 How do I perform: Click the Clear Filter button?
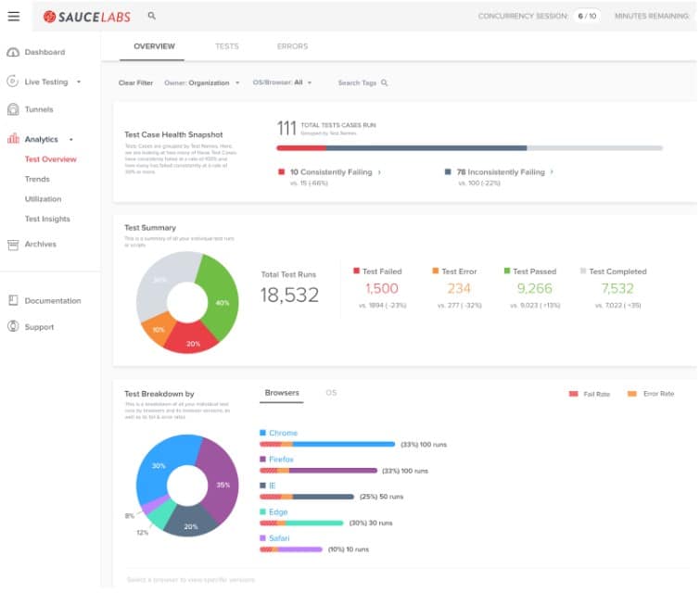pos(135,83)
